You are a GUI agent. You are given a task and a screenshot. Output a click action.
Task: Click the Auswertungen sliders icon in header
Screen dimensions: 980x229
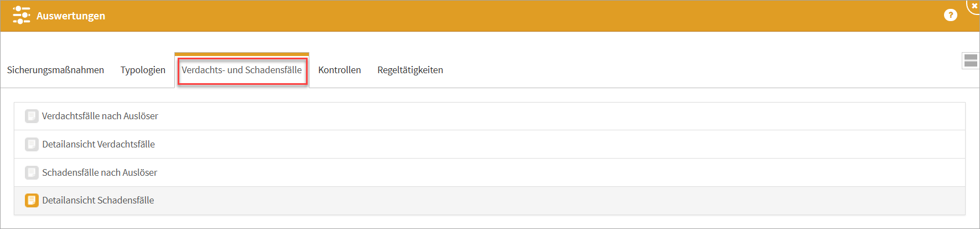(x=21, y=15)
